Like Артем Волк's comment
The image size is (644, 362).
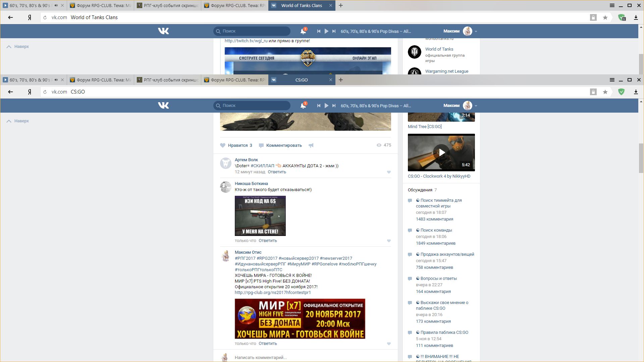tap(389, 172)
